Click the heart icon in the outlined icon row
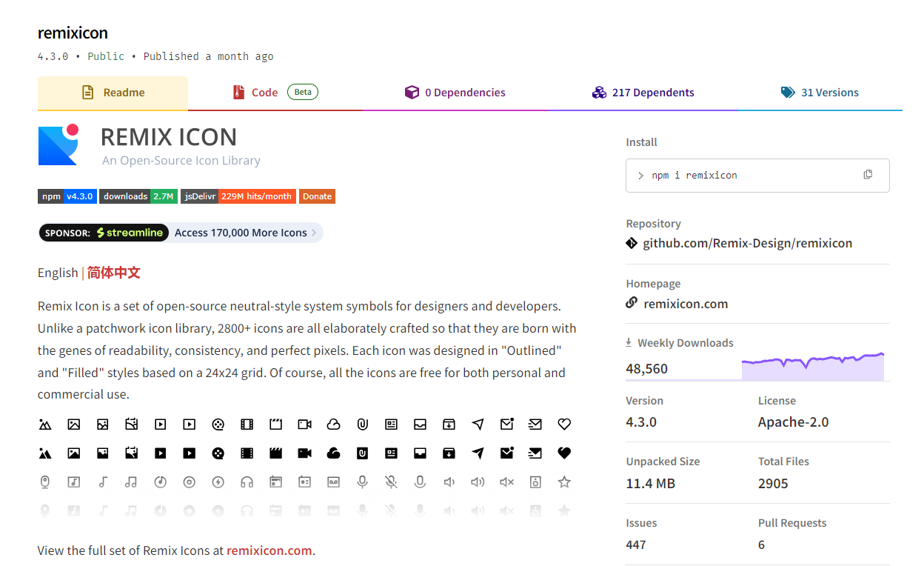This screenshot has height=566, width=924. [x=564, y=424]
